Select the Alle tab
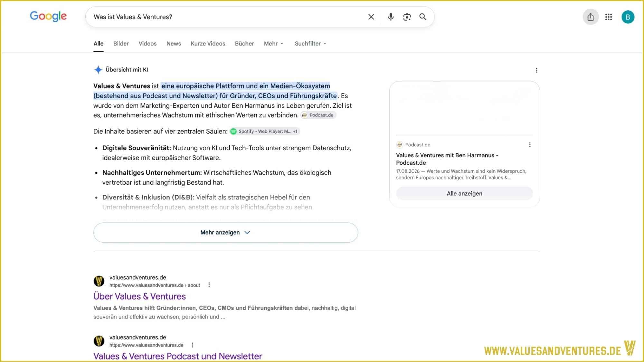644x362 pixels. pyautogui.click(x=99, y=43)
